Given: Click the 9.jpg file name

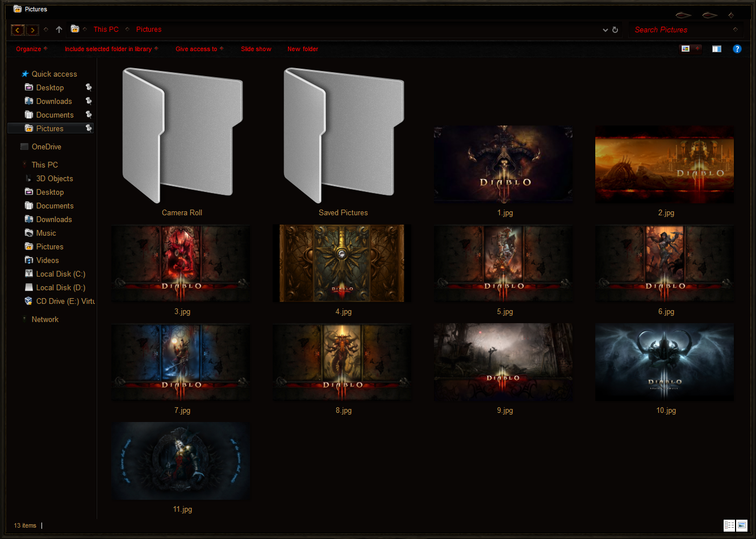Looking at the screenshot, I should click(x=505, y=411).
